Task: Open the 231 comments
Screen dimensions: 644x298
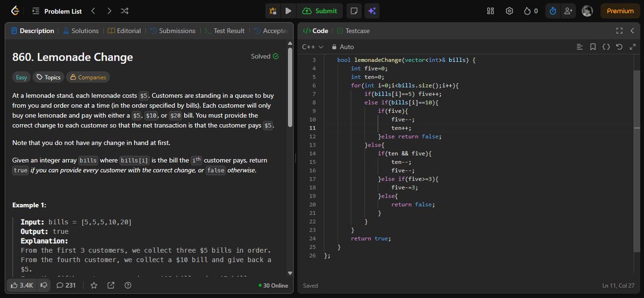Action: click(67, 285)
